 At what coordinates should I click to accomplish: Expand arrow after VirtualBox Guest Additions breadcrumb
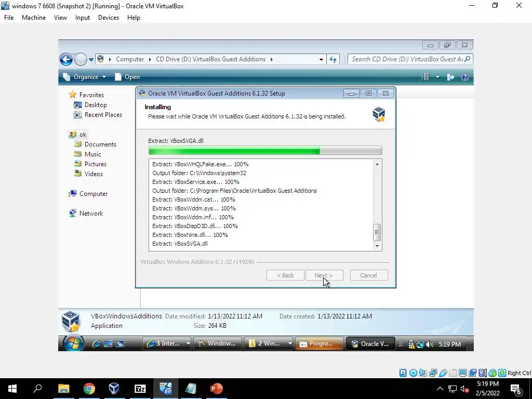(271, 59)
